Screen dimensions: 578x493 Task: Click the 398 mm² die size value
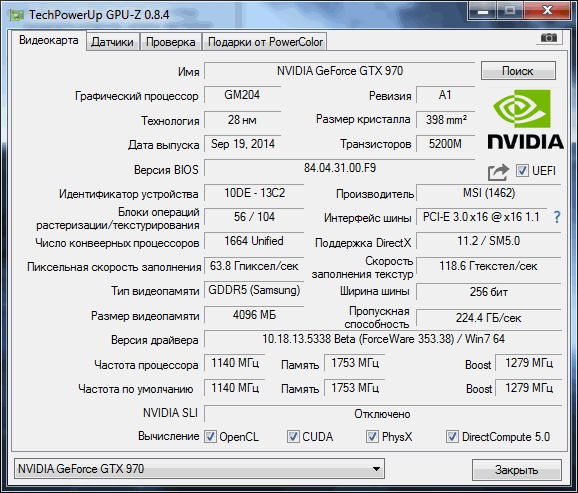445,120
